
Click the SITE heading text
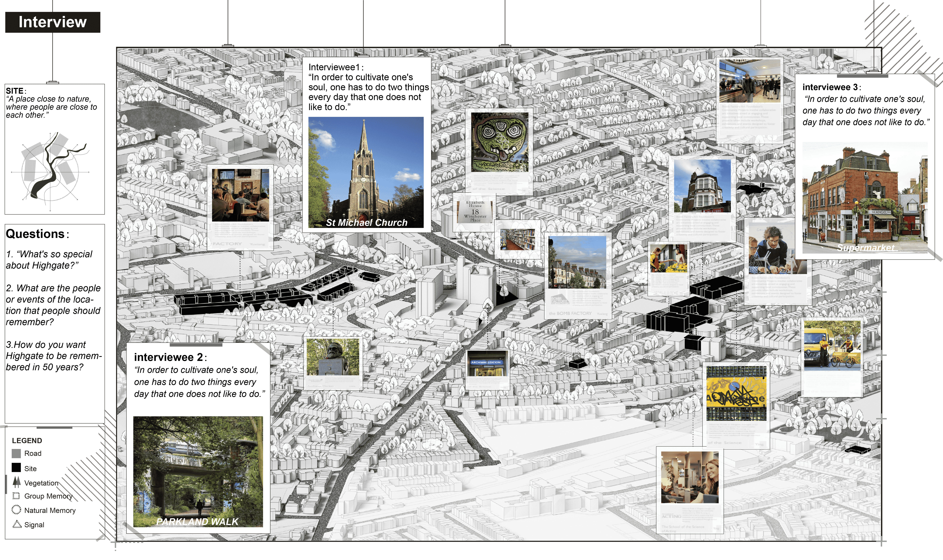tap(15, 91)
